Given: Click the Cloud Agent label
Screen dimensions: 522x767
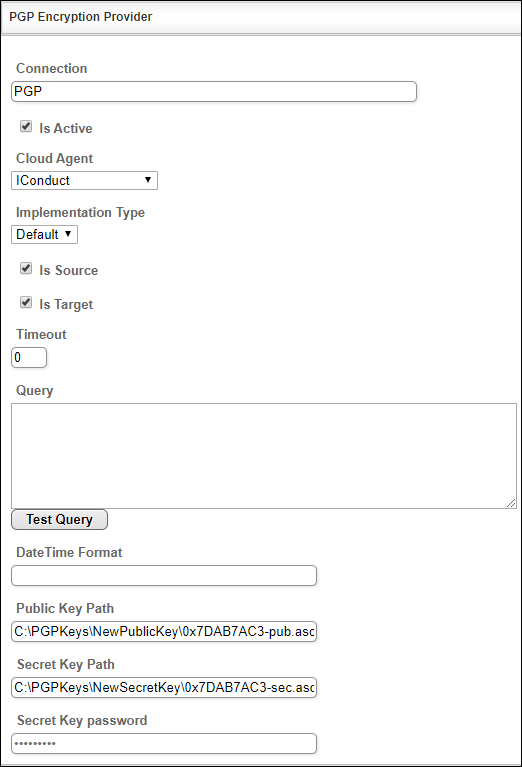Looking at the screenshot, I should tap(54, 158).
